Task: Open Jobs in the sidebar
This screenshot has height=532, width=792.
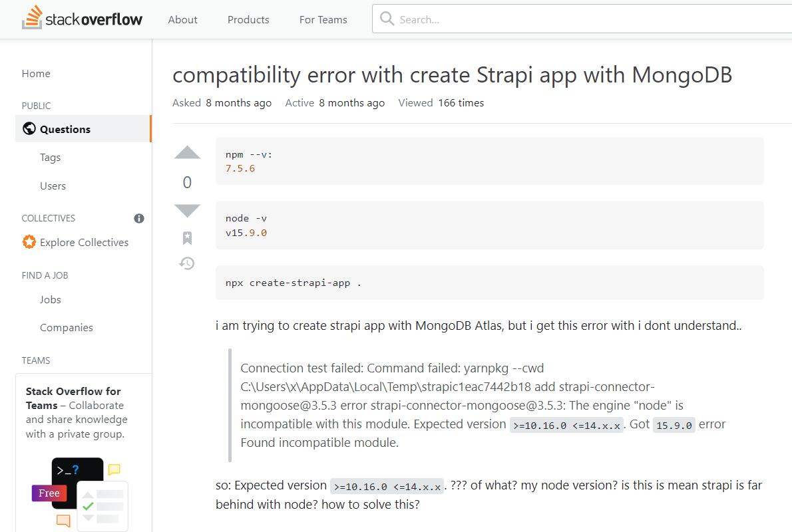Action: tap(51, 299)
